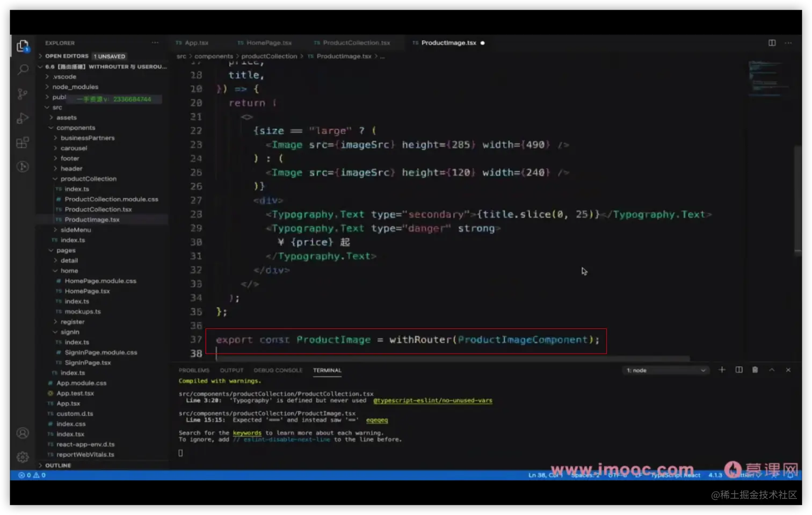812x515 pixels.
Task: Open ProductCollection.module.css file
Action: coord(111,199)
